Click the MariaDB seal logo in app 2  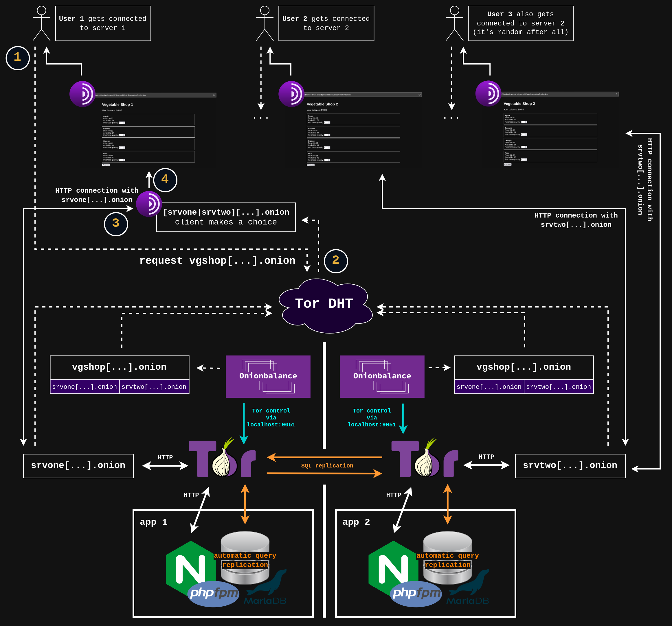(468, 587)
